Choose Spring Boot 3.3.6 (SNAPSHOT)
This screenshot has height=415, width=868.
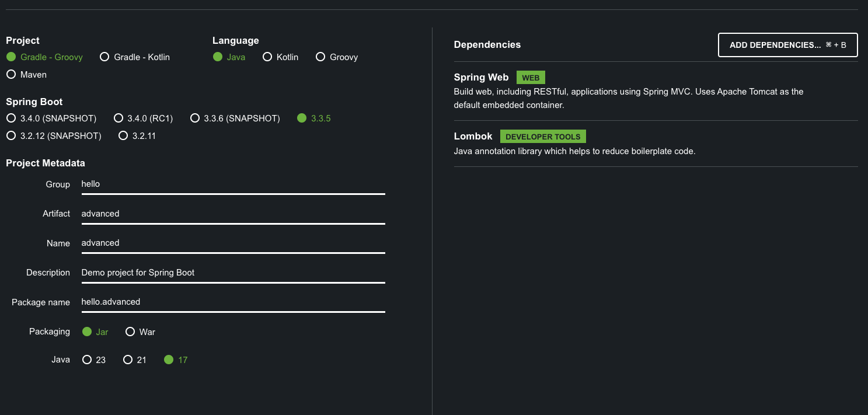tap(235, 118)
